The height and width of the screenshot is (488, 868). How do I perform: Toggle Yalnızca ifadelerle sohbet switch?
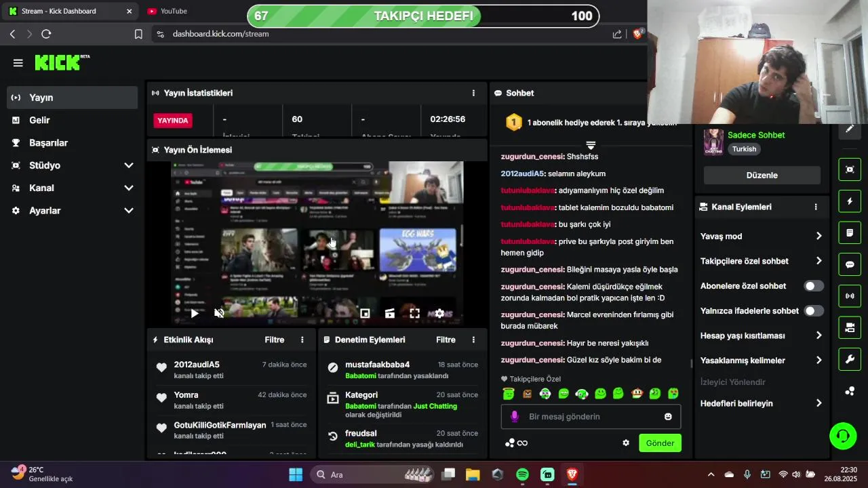pyautogui.click(x=814, y=310)
